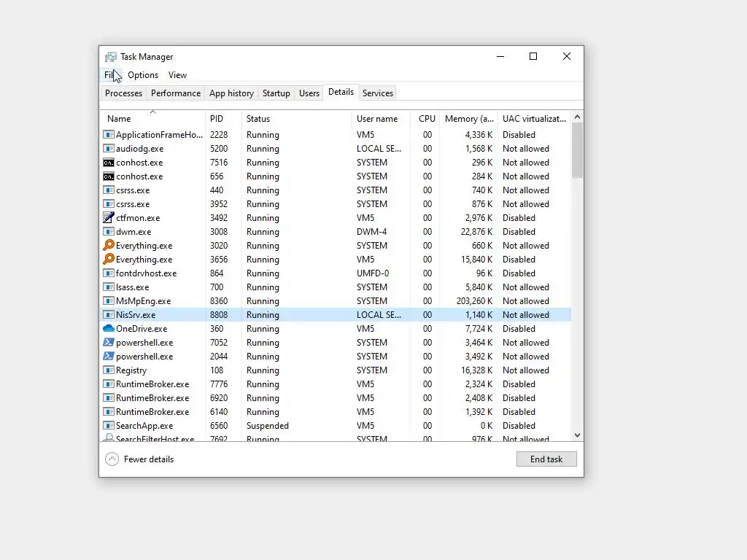Viewport: 747px width, 560px height.
Task: Select memory value 203,260 K
Action: click(474, 301)
